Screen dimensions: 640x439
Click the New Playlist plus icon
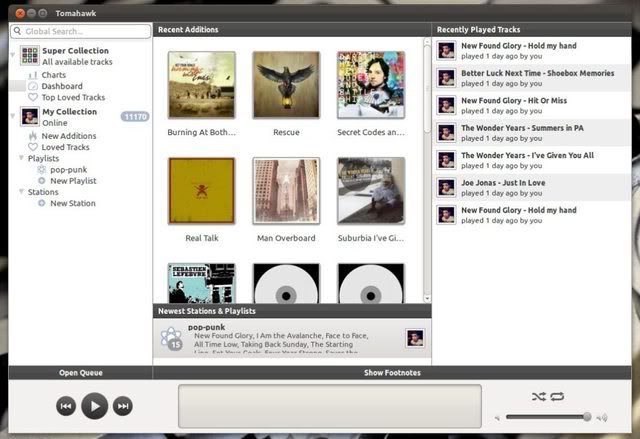[x=42, y=181]
